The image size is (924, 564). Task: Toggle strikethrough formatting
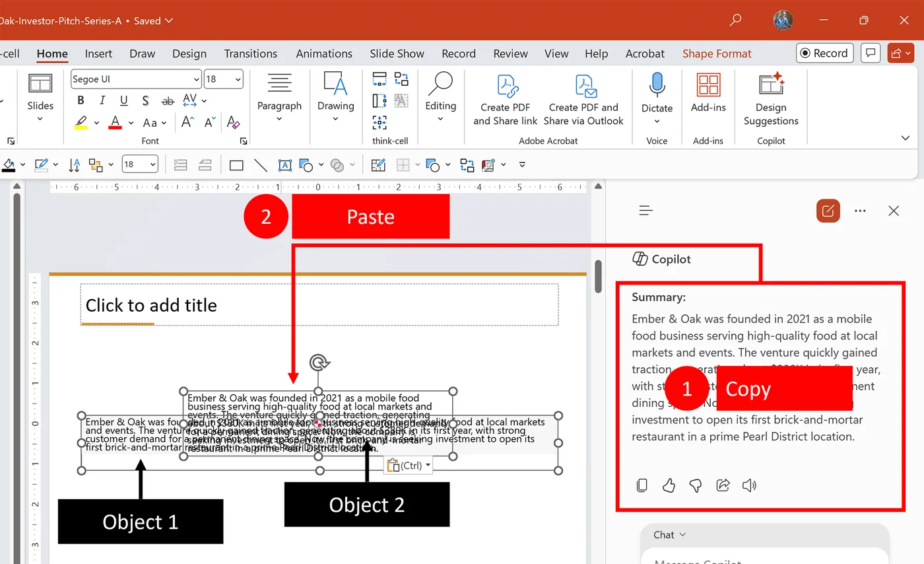168,100
